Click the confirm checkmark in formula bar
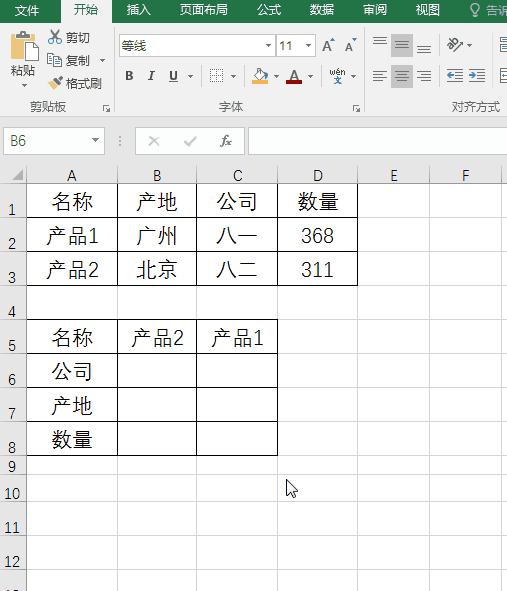Image resolution: width=507 pixels, height=591 pixels. click(x=190, y=141)
